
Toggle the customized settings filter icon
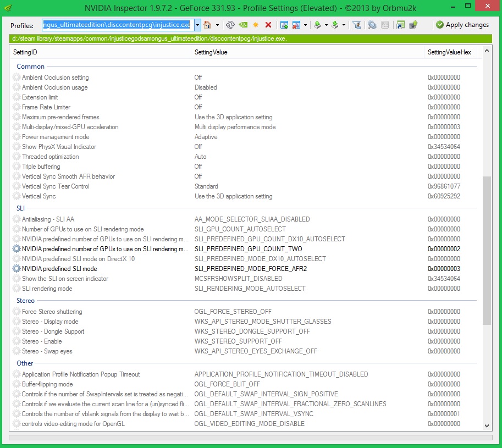[x=357, y=25]
